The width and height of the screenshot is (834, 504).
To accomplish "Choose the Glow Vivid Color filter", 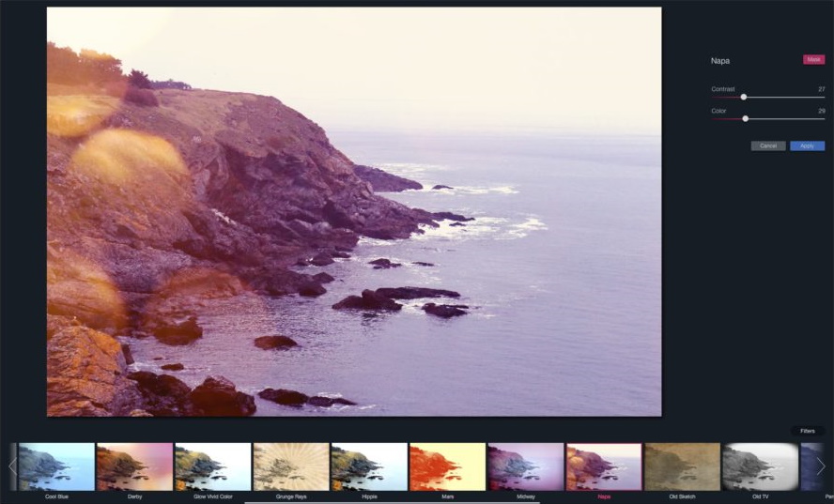I will pyautogui.click(x=212, y=466).
